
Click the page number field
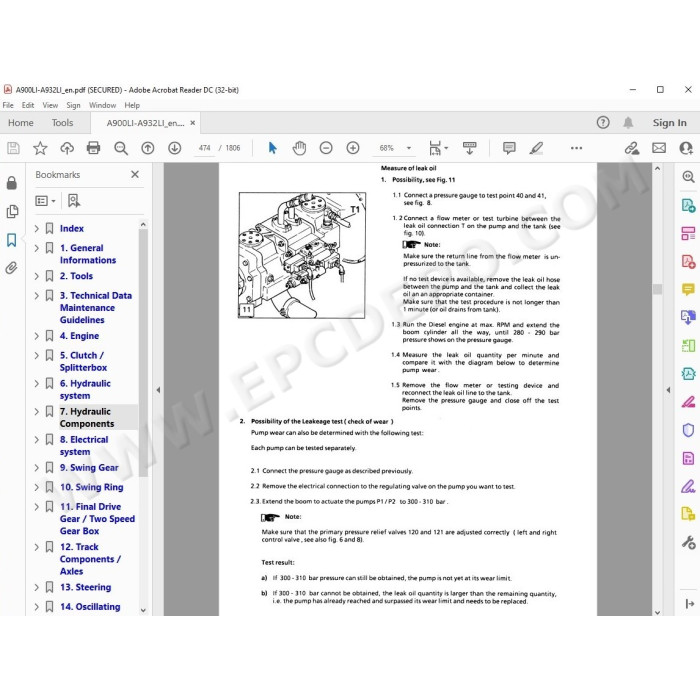click(x=204, y=148)
